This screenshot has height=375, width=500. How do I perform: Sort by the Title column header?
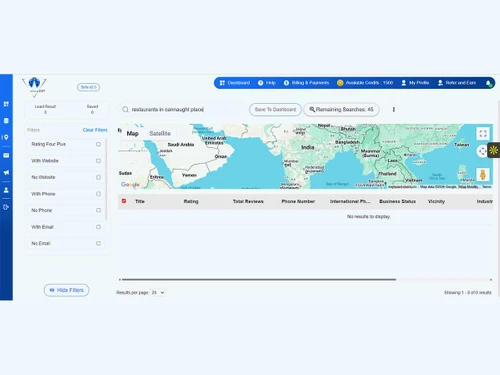[140, 201]
